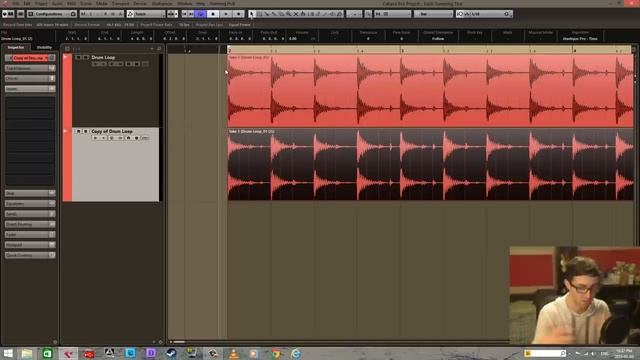Click the Edit Channel Settings icon beside track name

[52, 58]
